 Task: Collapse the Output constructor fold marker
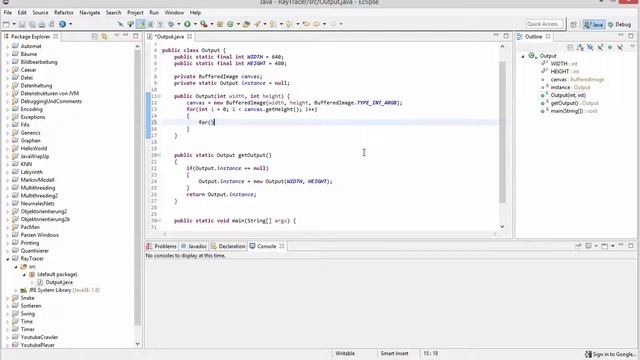click(159, 96)
